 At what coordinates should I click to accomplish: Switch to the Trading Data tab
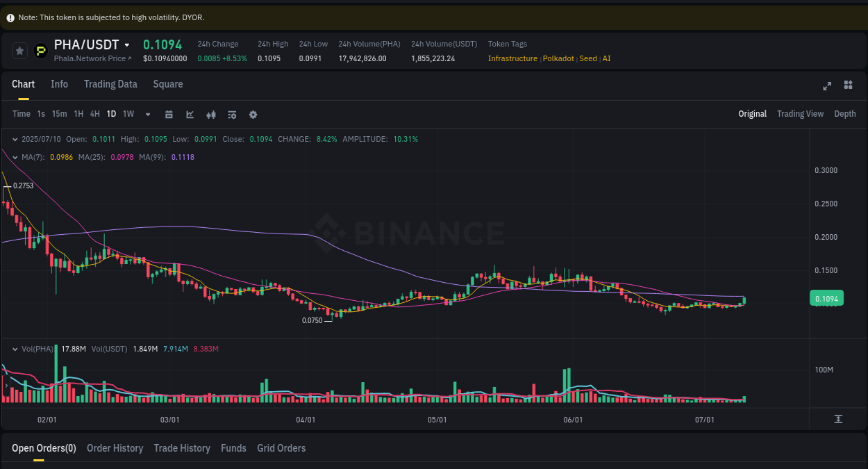pyautogui.click(x=110, y=84)
